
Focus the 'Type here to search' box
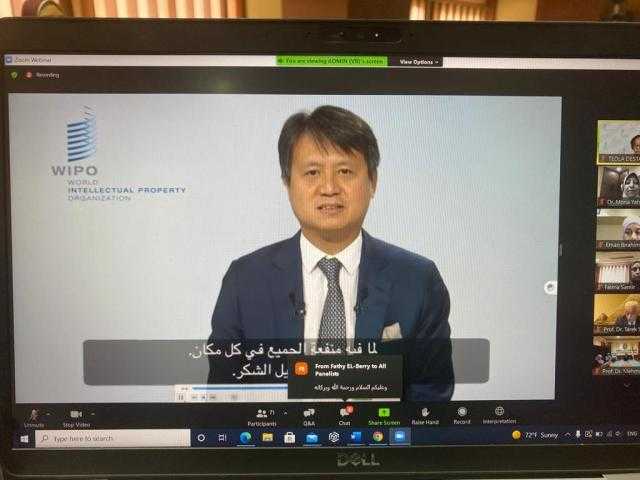point(113,438)
